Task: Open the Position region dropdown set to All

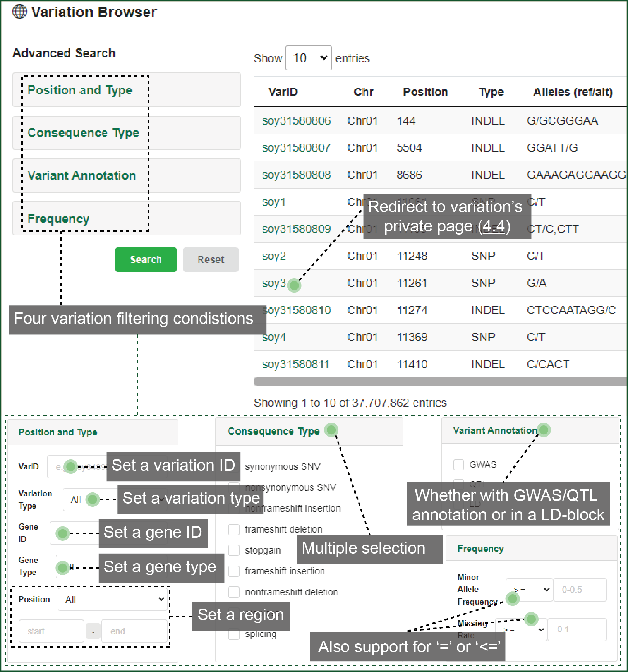Action: click(x=113, y=599)
